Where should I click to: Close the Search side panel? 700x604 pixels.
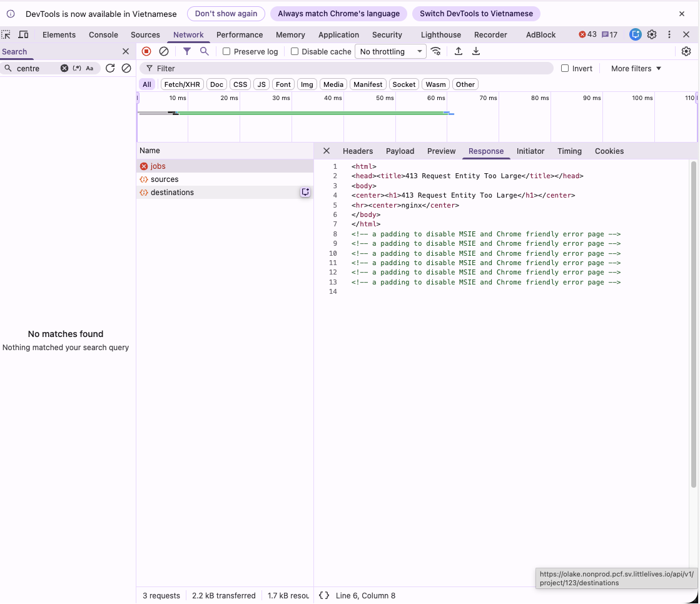pyautogui.click(x=126, y=51)
